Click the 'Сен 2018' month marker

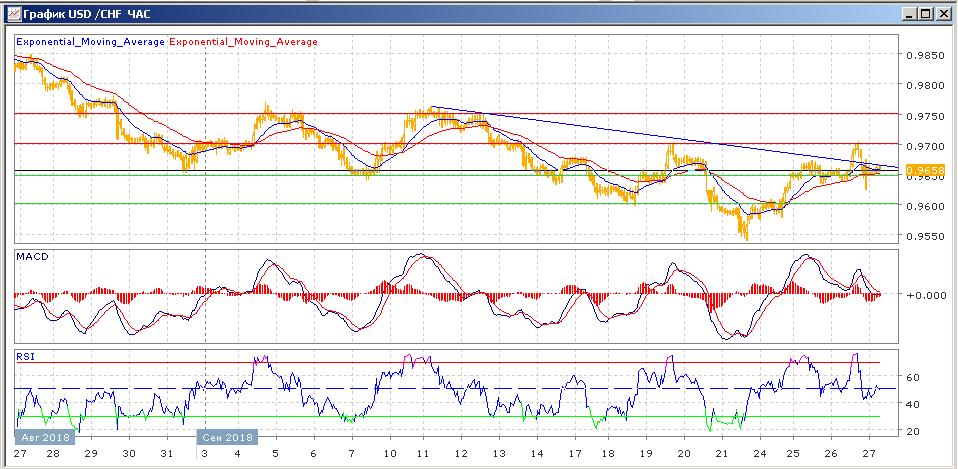tap(226, 437)
